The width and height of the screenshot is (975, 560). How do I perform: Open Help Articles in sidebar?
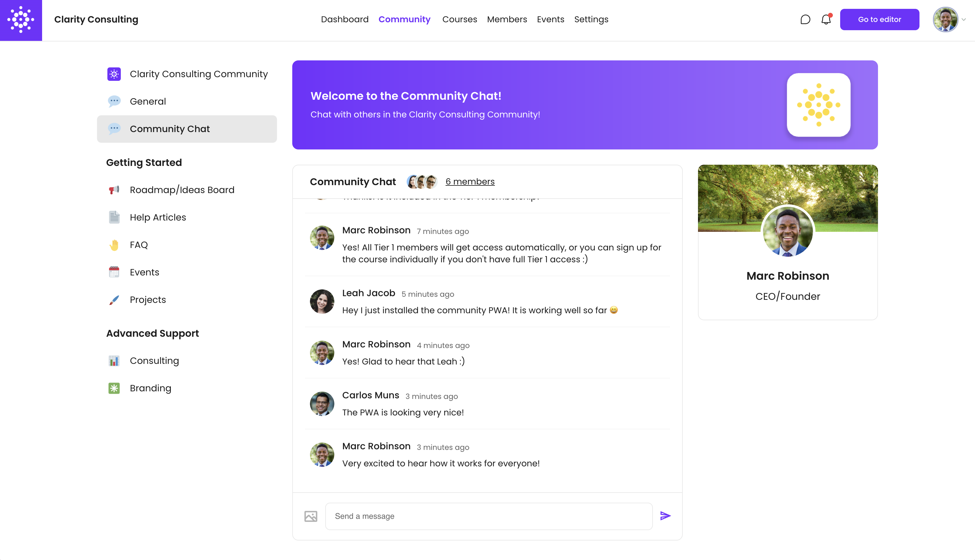[x=158, y=217]
